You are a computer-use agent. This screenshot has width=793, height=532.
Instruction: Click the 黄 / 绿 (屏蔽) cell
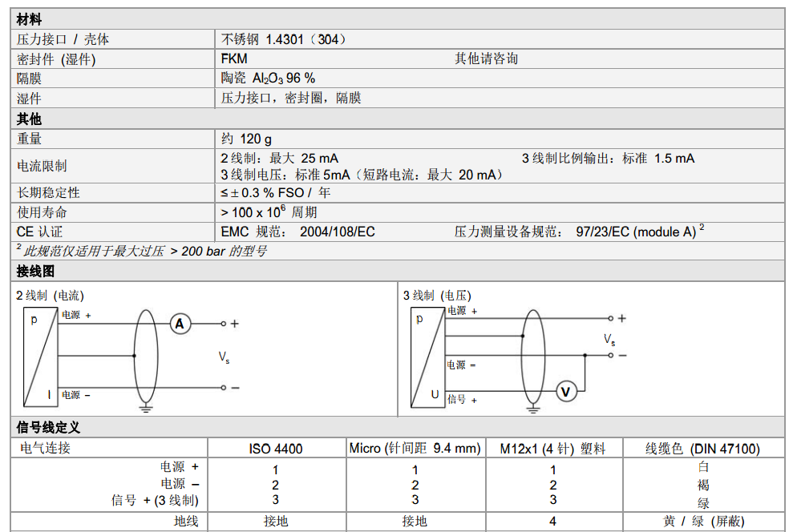(703, 521)
